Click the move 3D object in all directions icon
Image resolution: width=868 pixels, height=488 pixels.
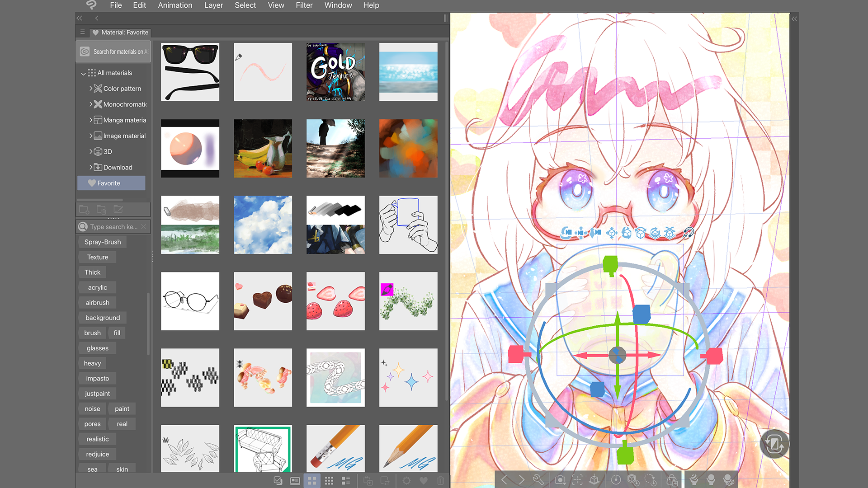point(611,233)
